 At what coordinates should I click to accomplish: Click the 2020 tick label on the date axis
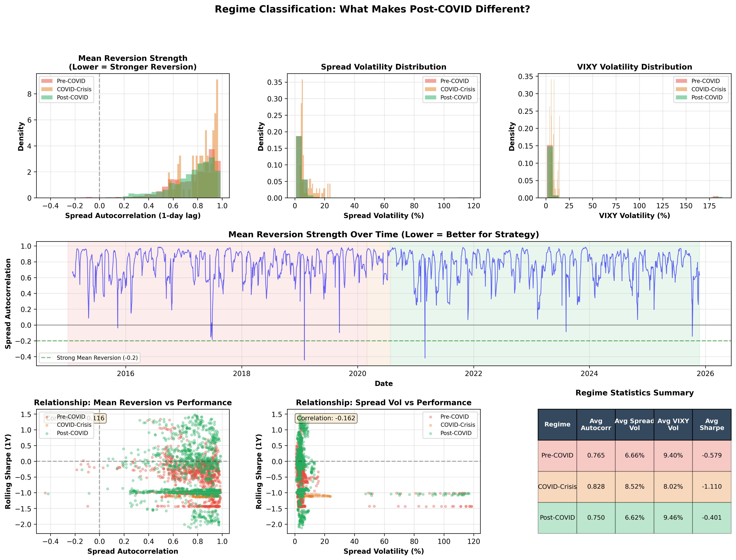tap(357, 374)
